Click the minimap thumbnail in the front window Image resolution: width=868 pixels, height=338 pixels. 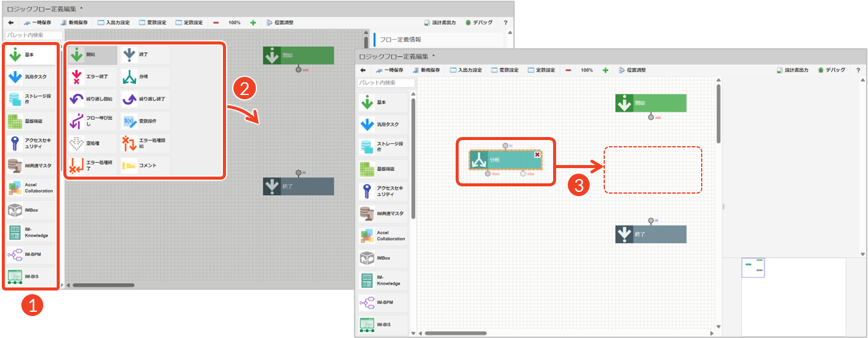[x=753, y=268]
